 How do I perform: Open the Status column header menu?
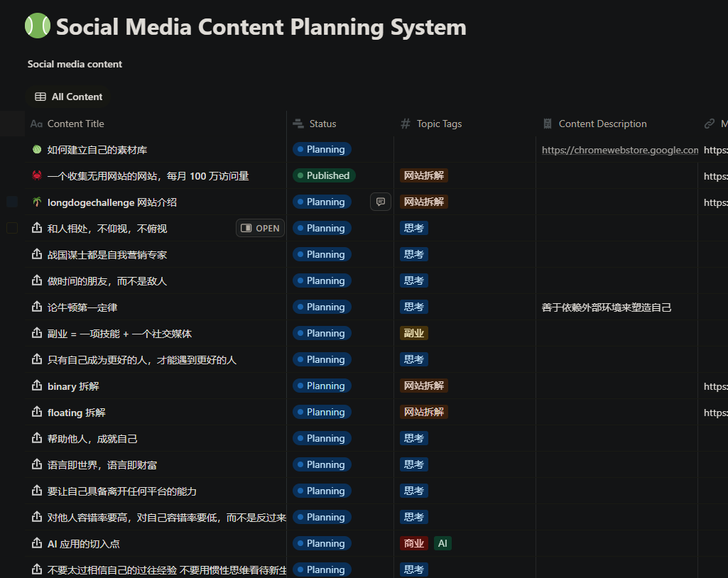pyautogui.click(x=322, y=124)
